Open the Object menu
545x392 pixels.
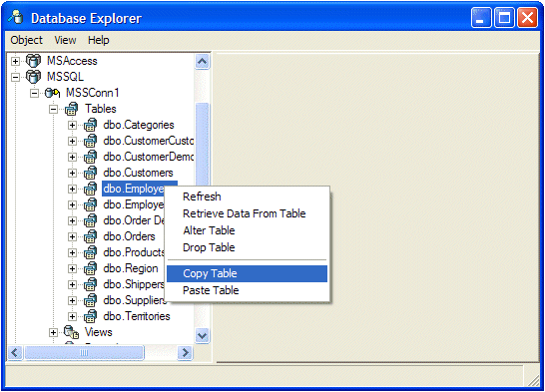pyautogui.click(x=26, y=40)
